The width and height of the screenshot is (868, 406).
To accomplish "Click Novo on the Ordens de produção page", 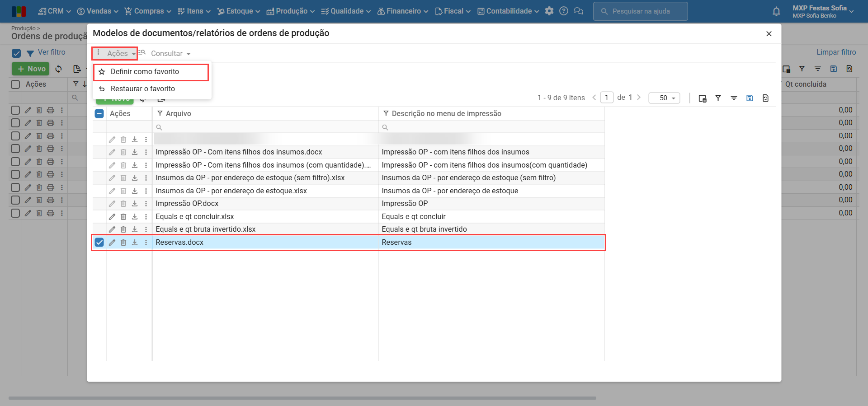I will pos(31,69).
